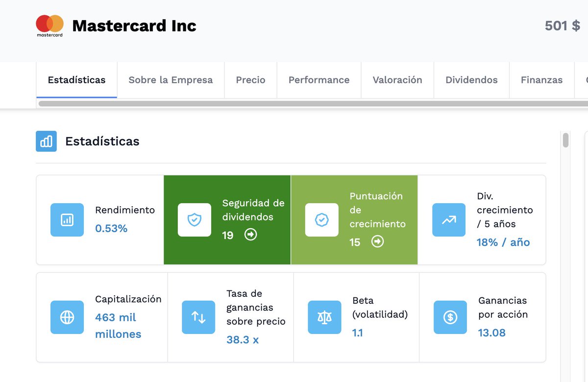Open dividend safety details via arrow next to 19
The image size is (588, 382).
click(x=251, y=235)
